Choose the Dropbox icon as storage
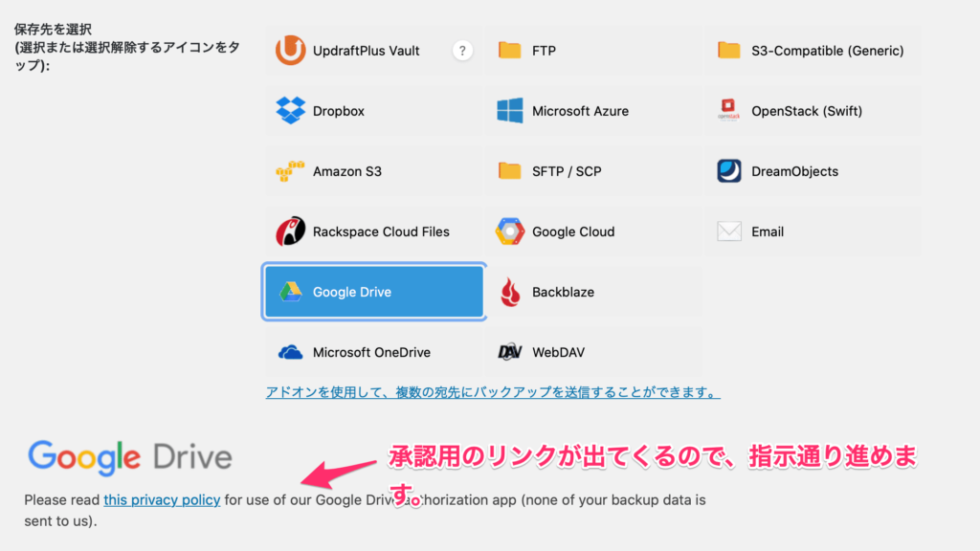This screenshot has height=551, width=980. tap(291, 111)
